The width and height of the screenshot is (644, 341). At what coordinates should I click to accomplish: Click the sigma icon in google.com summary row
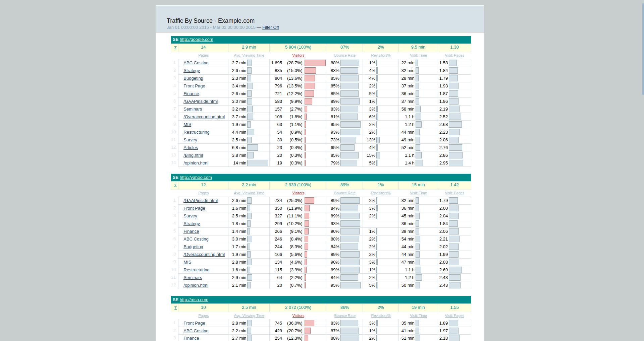click(175, 48)
